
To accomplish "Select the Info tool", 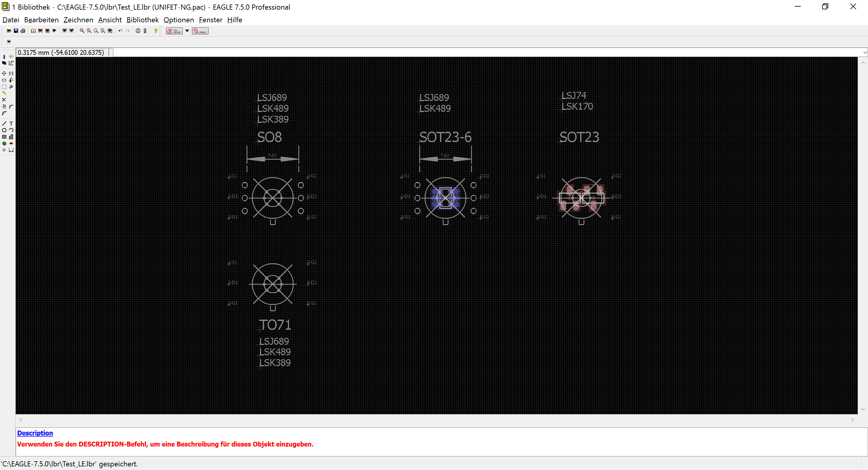I will pos(4,57).
